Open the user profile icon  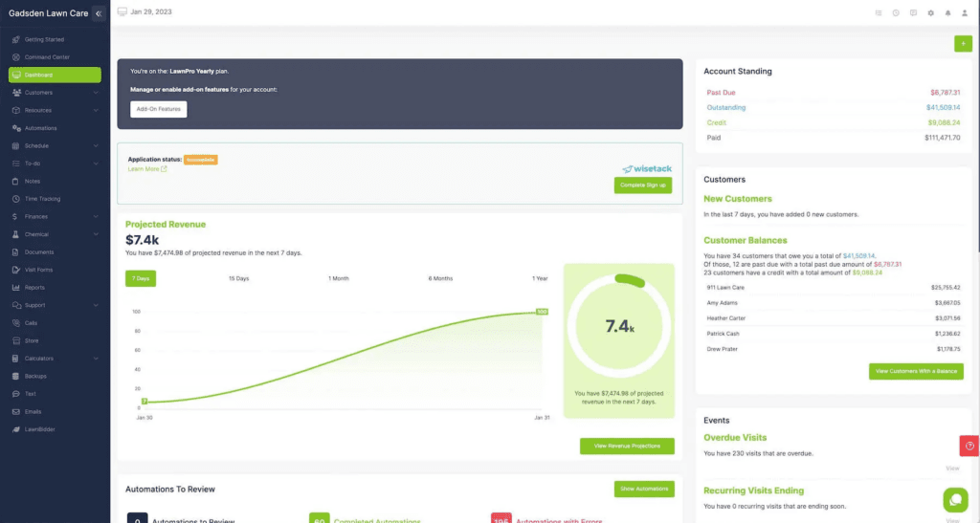[x=965, y=13]
